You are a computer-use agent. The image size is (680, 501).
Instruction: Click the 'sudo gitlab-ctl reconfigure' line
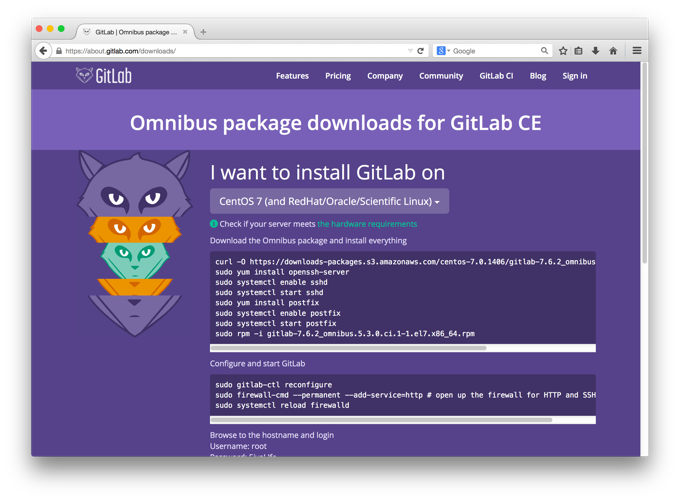(274, 385)
